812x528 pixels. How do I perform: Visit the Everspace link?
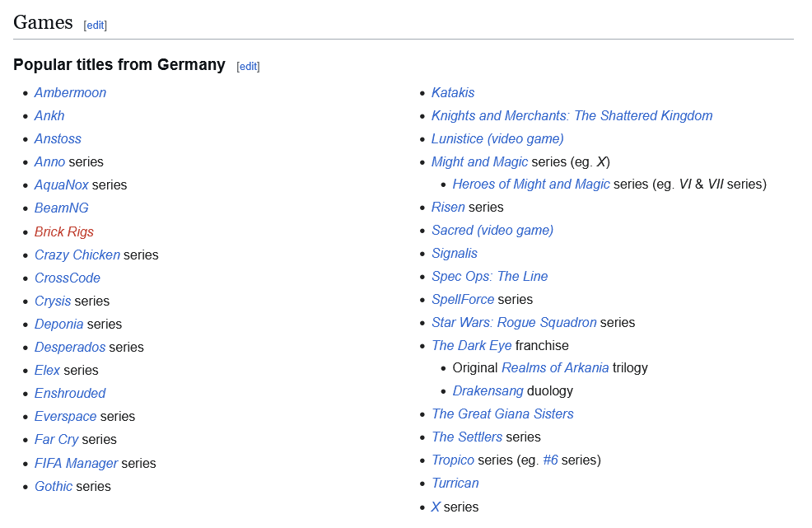(x=66, y=416)
